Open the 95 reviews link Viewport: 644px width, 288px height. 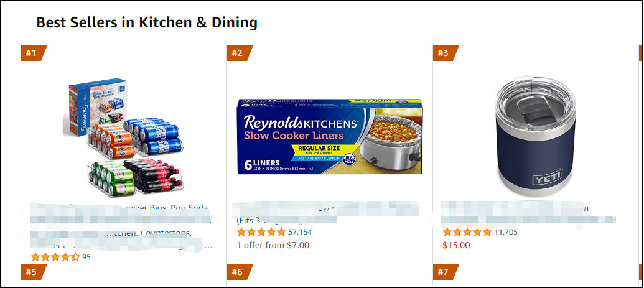(86, 257)
